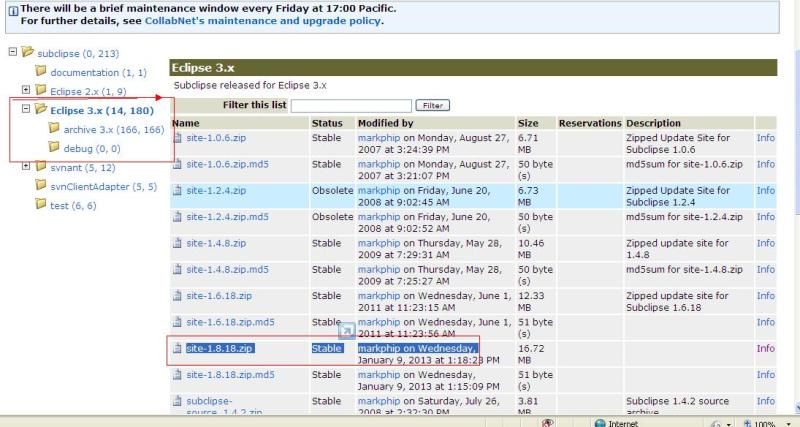The image size is (800, 427).
Task: Open Info for site-1.6.18.zip
Action: pos(766,296)
